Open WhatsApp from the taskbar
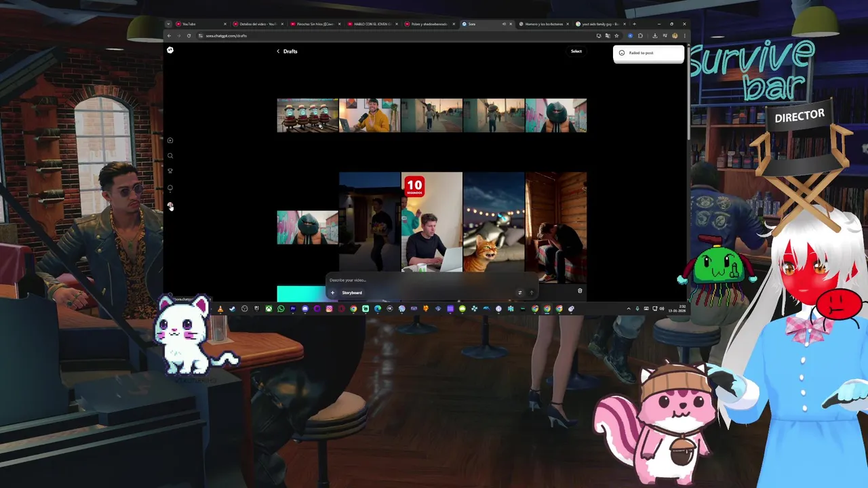This screenshot has width=868, height=488. pyautogui.click(x=281, y=308)
